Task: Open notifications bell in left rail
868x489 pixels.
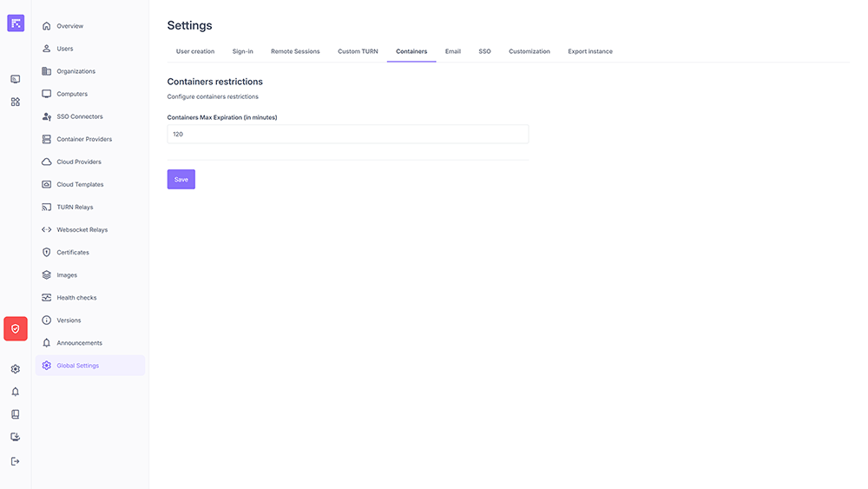Action: 16,392
